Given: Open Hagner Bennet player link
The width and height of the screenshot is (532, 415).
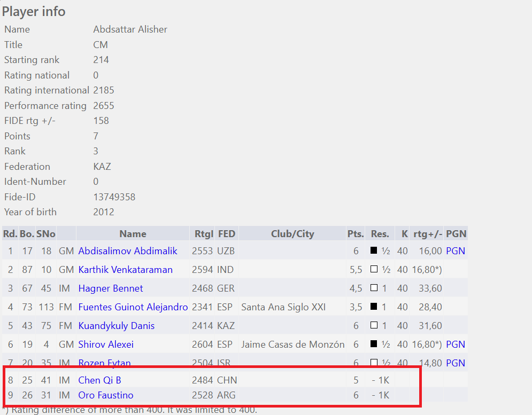Looking at the screenshot, I should pyautogui.click(x=111, y=288).
